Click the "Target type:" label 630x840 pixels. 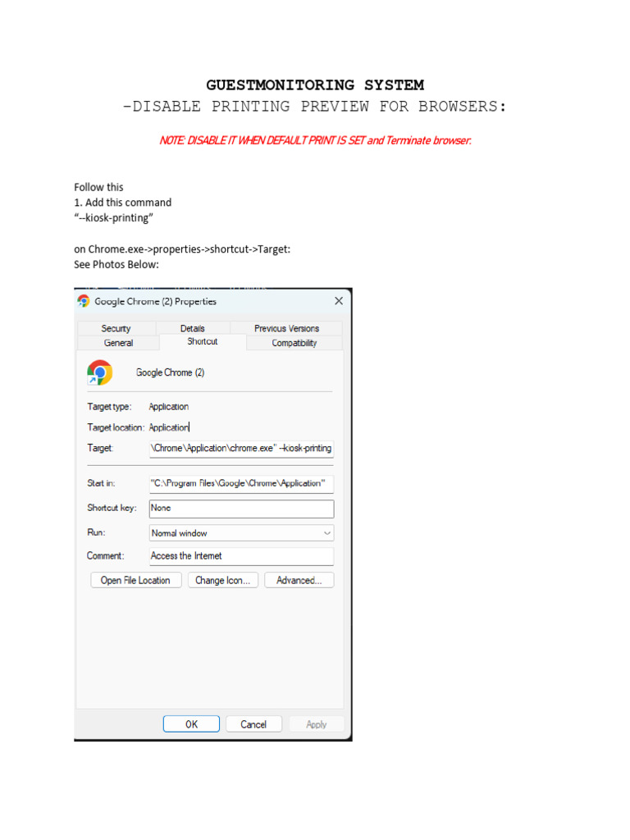pyautogui.click(x=109, y=407)
